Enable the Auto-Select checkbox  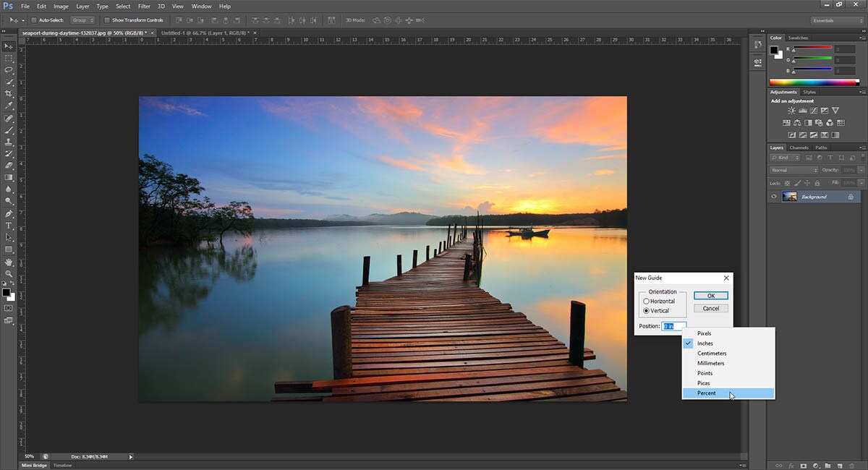tap(34, 20)
